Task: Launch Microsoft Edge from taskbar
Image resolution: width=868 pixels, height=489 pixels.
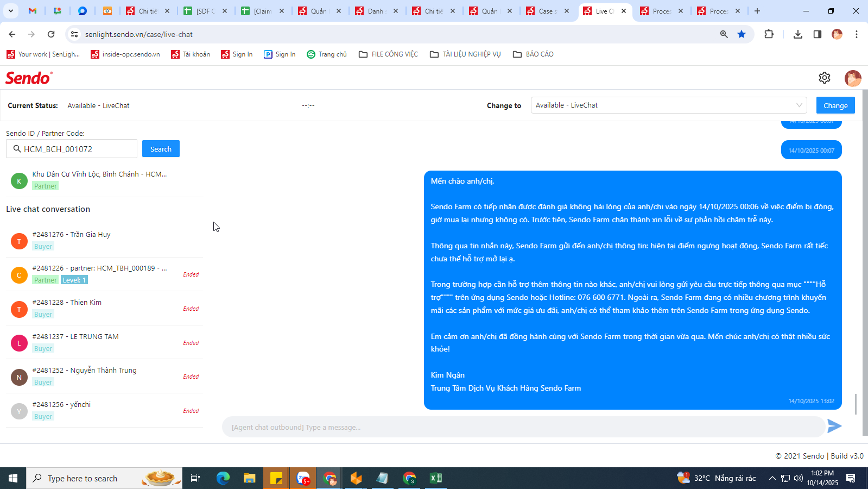Action: point(223,478)
